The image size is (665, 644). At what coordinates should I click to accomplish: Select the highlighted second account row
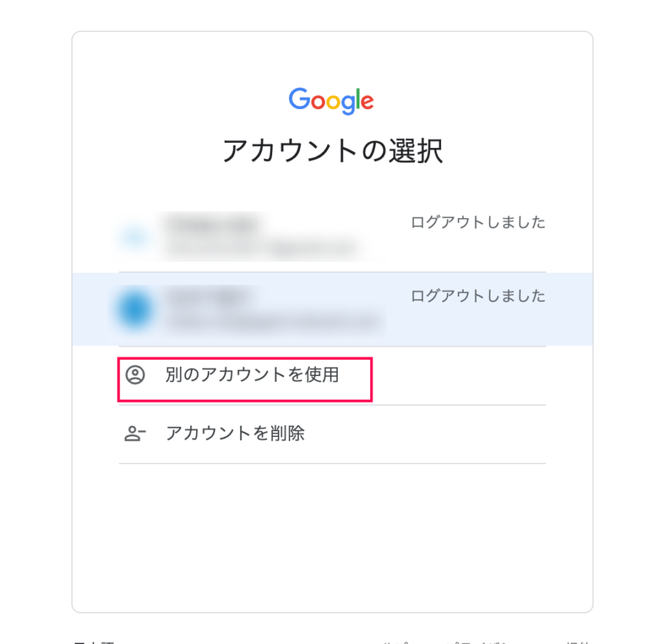(332, 310)
